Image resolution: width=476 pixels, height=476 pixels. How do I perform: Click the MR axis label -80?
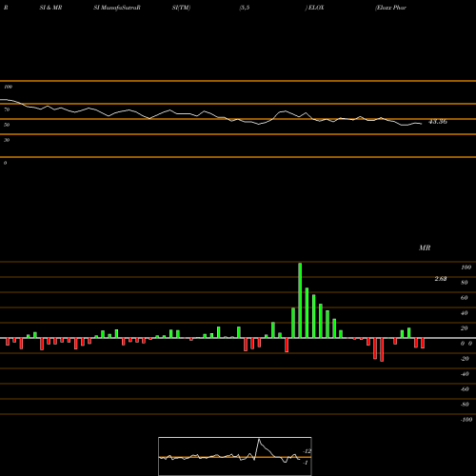(465, 405)
